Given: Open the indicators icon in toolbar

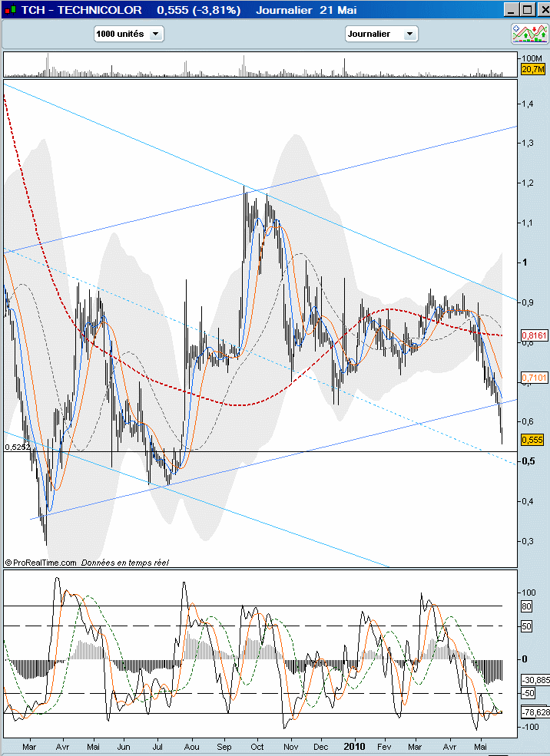Looking at the screenshot, I should [529, 34].
